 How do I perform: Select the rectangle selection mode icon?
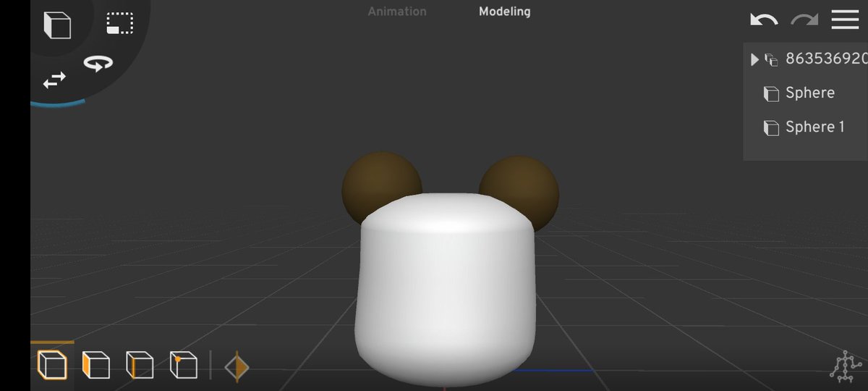click(x=120, y=23)
